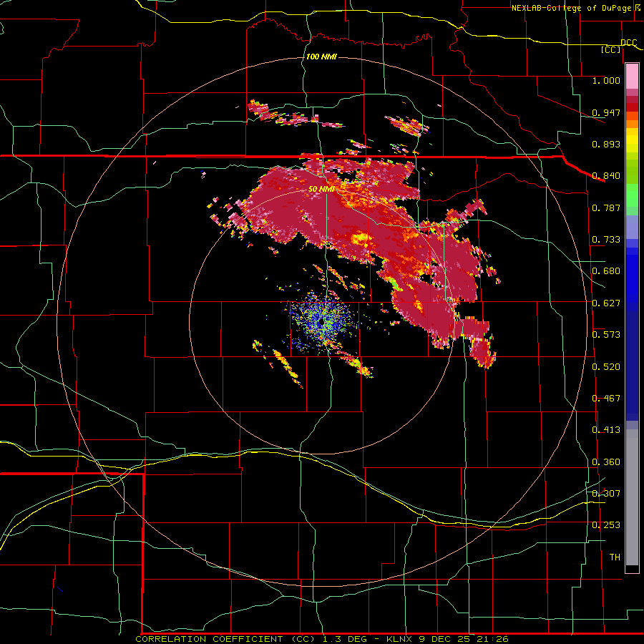Click the CORRELATION COEFFICIENT caption at the bottom
This screenshot has height=644, width=644.
pos(322,639)
